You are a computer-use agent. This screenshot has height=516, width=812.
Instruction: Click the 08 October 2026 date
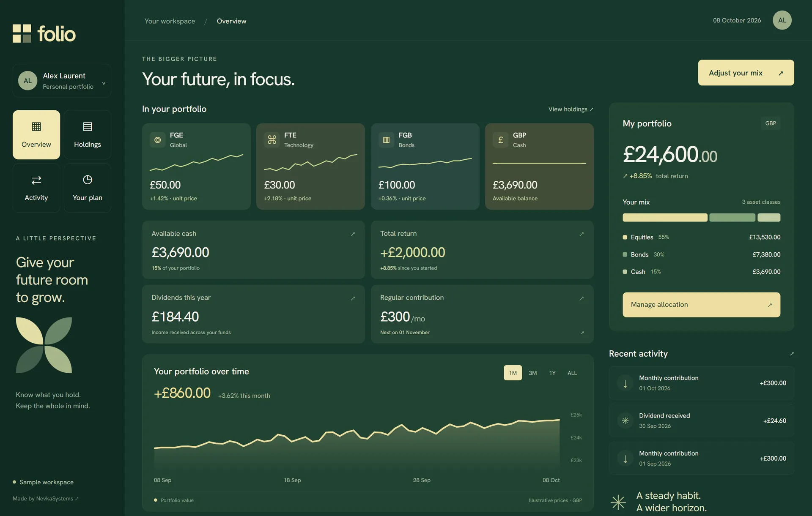point(737,20)
